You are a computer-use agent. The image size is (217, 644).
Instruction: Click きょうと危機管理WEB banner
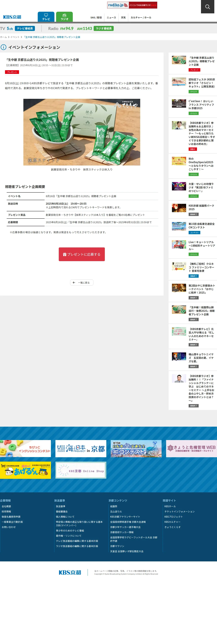click(x=191, y=449)
